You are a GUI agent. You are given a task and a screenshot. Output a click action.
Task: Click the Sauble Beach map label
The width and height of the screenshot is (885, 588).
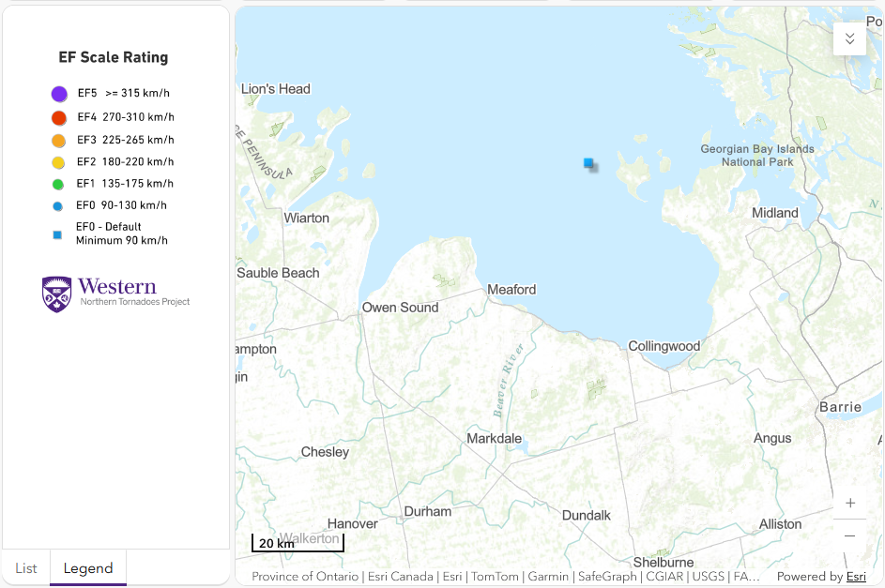click(278, 273)
